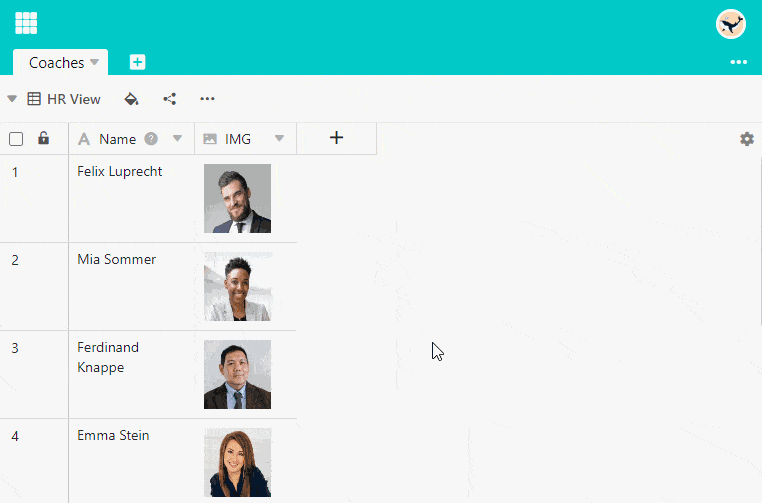Toggle the select all rows checkbox
This screenshot has width=762, height=503.
point(16,139)
